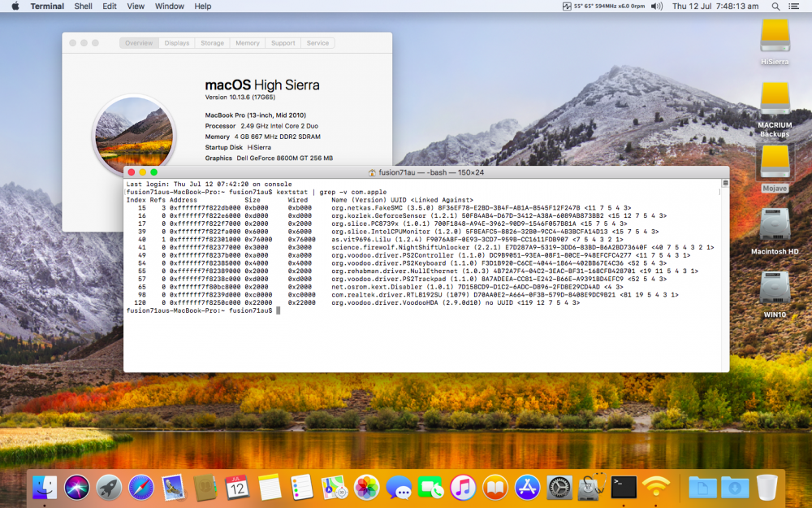Open the Shell menu
Image resolution: width=812 pixels, height=508 pixels.
[83, 7]
